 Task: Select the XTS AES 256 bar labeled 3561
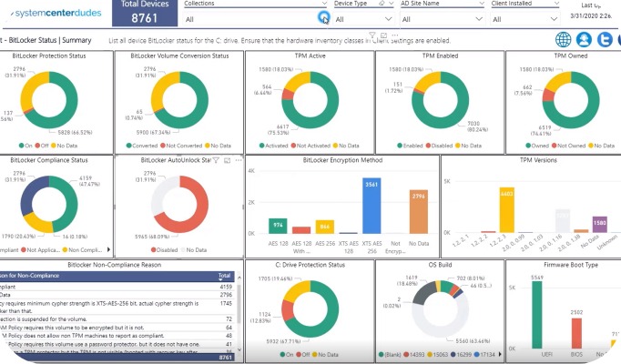372,206
